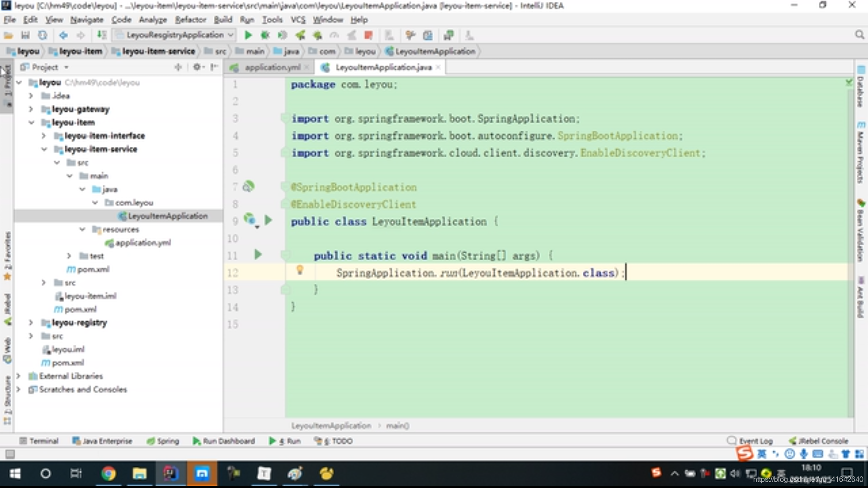Open the Maven Projects side panel
Viewport: 868px width, 488px height.
pyautogui.click(x=860, y=152)
